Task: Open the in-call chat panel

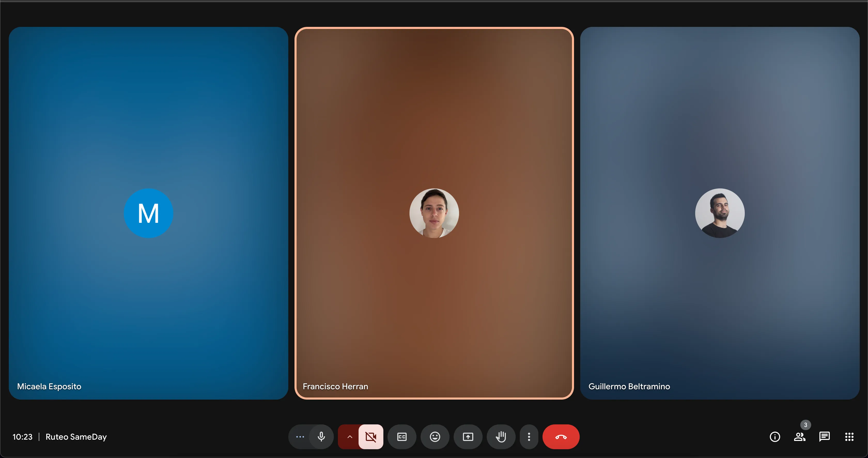Action: [825, 437]
